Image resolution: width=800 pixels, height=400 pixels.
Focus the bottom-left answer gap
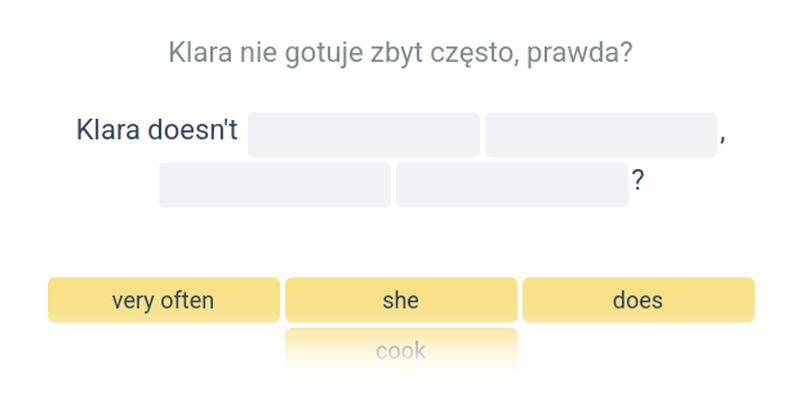pyautogui.click(x=275, y=185)
